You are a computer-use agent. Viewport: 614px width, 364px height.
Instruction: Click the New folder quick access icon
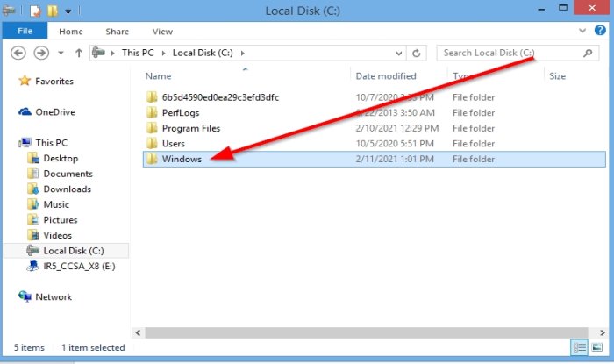52,11
